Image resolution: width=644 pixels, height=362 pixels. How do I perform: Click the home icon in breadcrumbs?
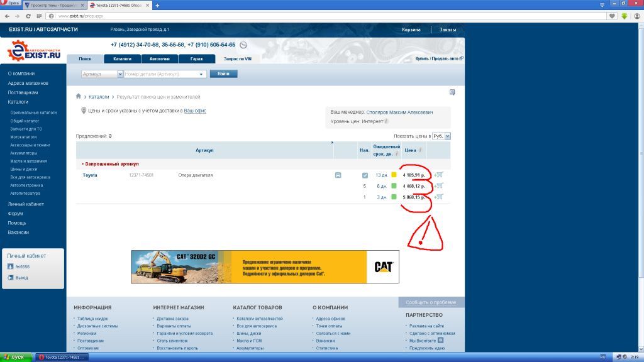click(79, 97)
